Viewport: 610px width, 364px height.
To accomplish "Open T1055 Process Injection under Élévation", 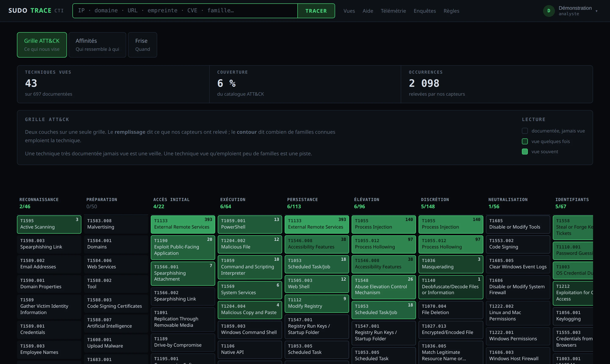I will (383, 224).
